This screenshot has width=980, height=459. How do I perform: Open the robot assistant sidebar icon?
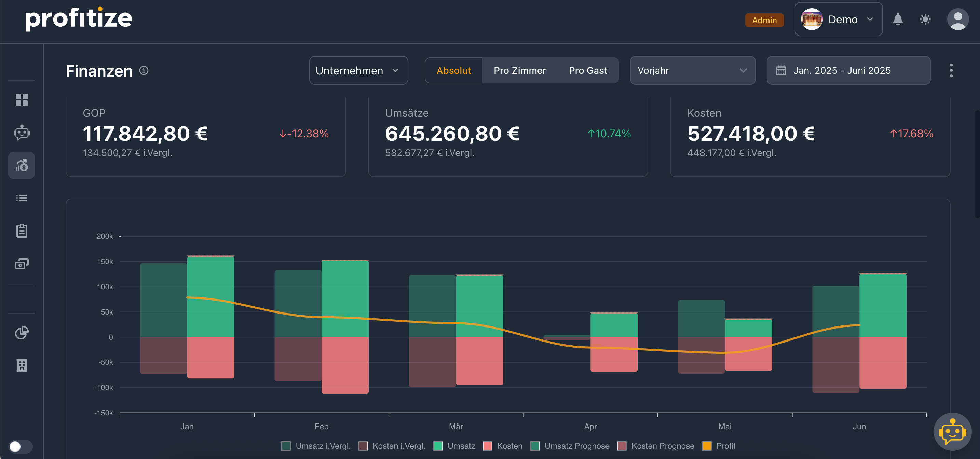[22, 133]
